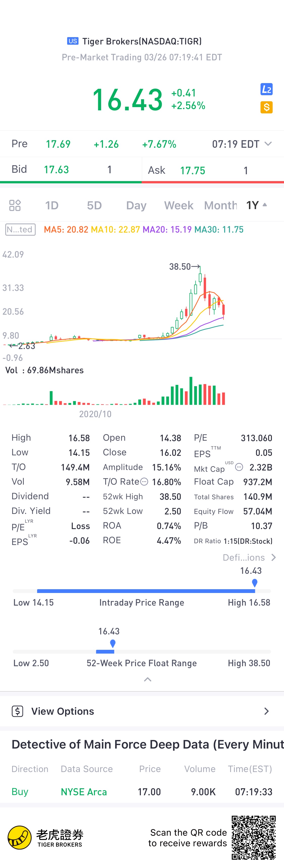284x868 pixels.
Task: Toggle the N...ted adjustment button
Action: click(x=20, y=230)
